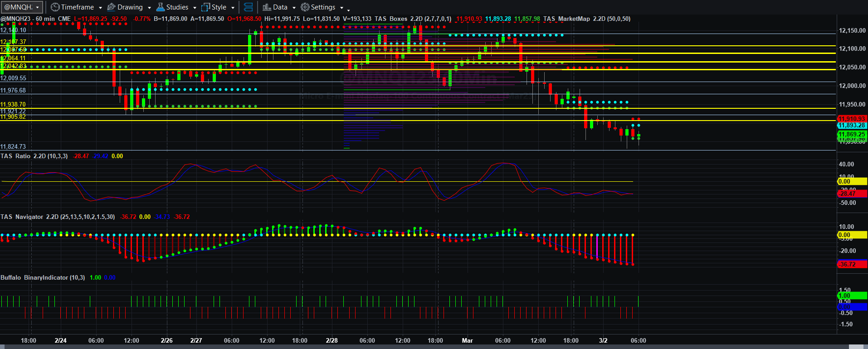Expand the Style dropdown arrow
The image size is (868, 349).
[233, 8]
